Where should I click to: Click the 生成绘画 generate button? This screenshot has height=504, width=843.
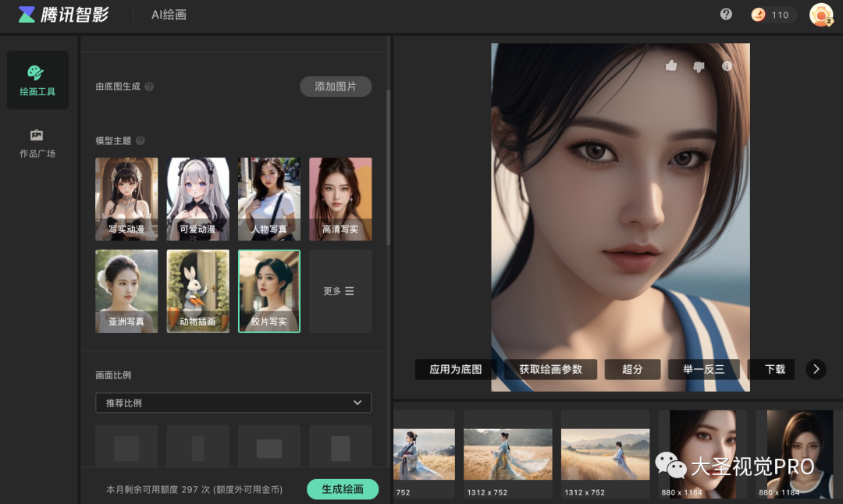click(342, 489)
